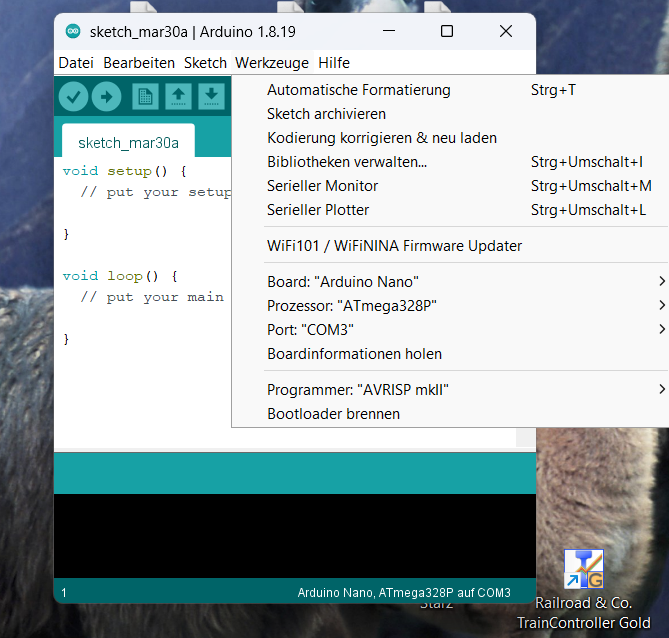
Task: Click the Arduino logo in title bar
Action: [x=73, y=31]
